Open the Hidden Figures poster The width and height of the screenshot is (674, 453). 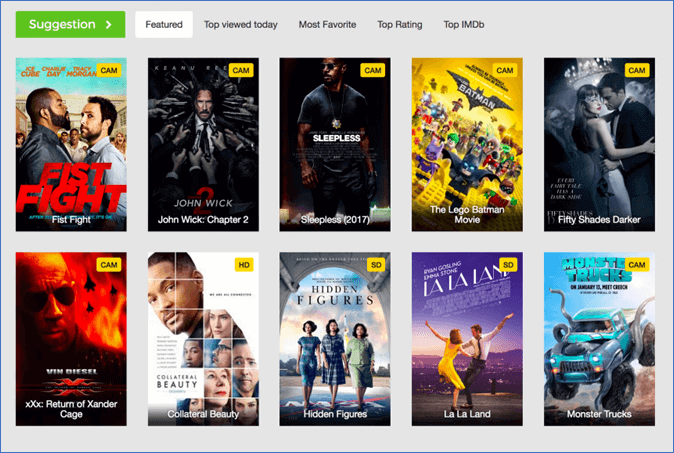(335, 339)
